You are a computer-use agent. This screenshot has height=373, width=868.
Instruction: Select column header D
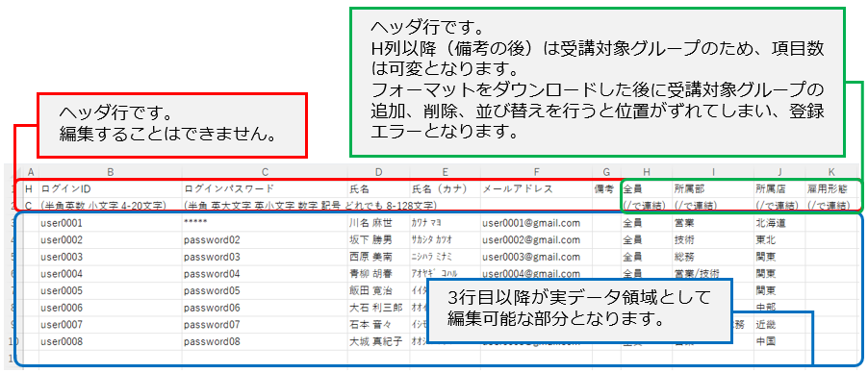(378, 172)
